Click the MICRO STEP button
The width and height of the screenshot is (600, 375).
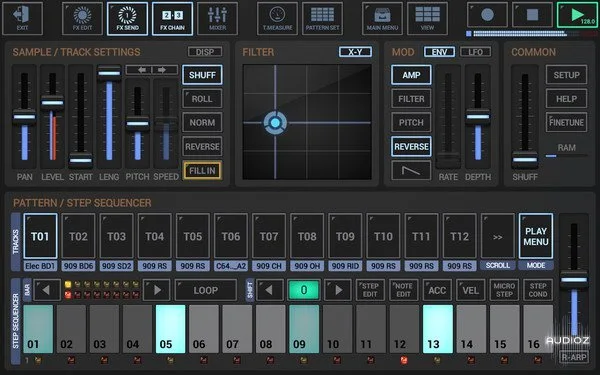(x=504, y=290)
